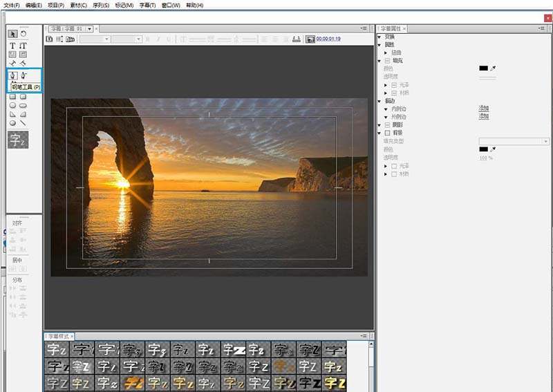Screen dimensions: 553x392
Task: Click the fill color eyedropper
Action: [x=493, y=68]
